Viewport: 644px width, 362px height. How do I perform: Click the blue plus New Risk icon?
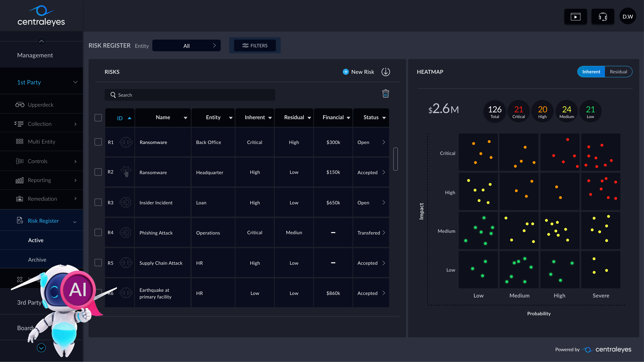tap(346, 72)
